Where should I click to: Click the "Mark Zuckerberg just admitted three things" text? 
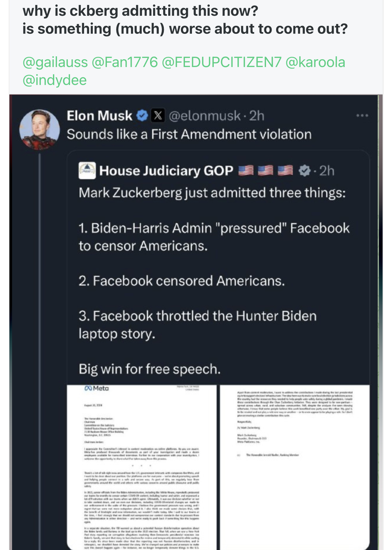(x=212, y=193)
